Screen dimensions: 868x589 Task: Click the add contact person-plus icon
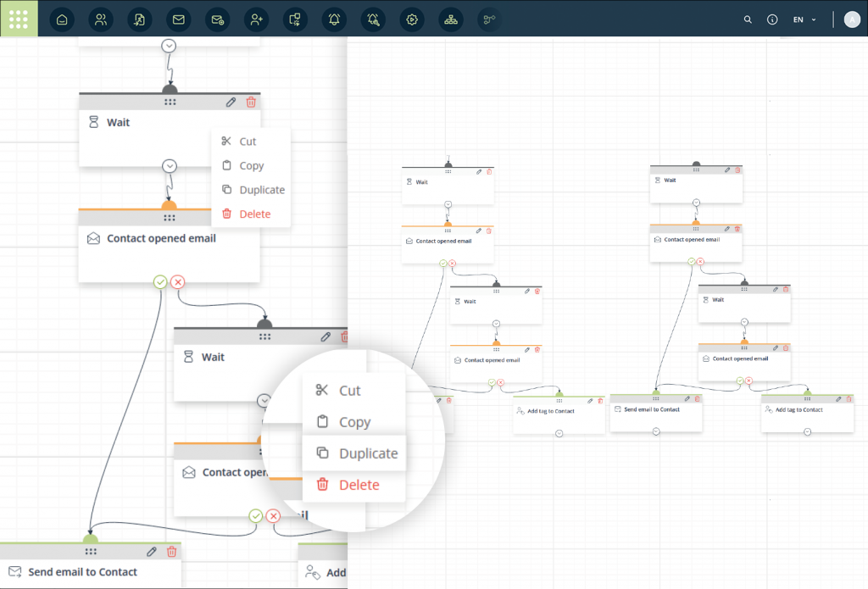pyautogui.click(x=256, y=19)
